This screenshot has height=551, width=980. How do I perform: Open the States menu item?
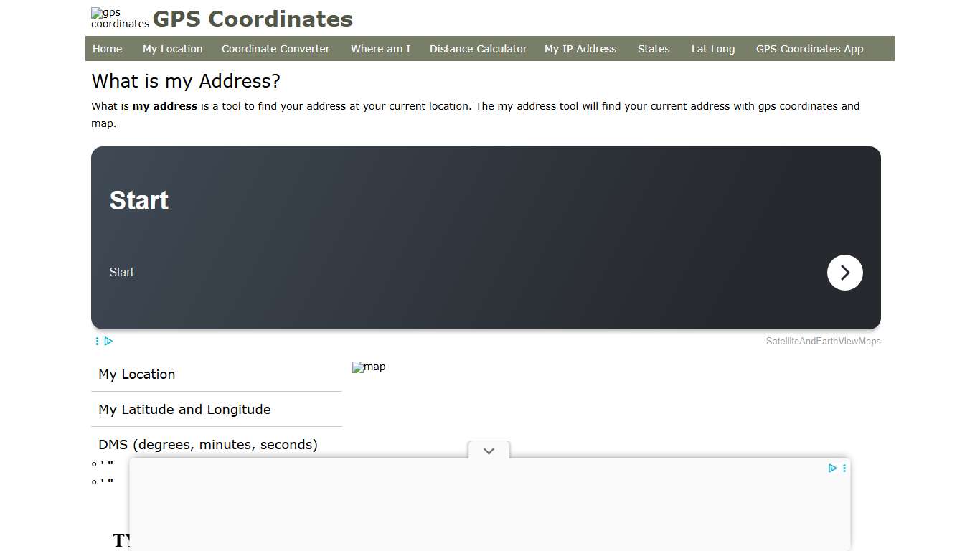point(654,49)
